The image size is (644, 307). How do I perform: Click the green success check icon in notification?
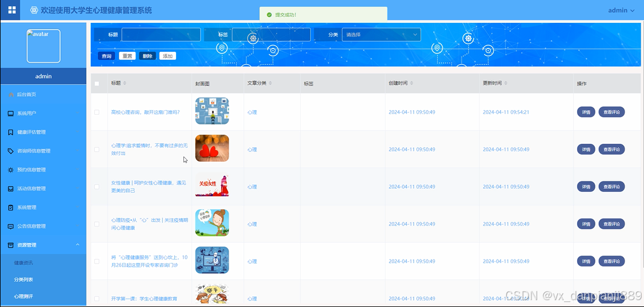(269, 15)
